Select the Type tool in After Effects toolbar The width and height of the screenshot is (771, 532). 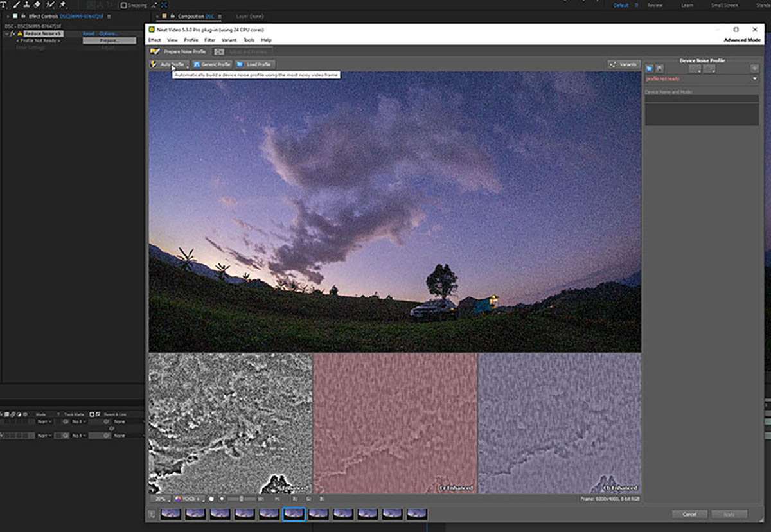[x=4, y=4]
